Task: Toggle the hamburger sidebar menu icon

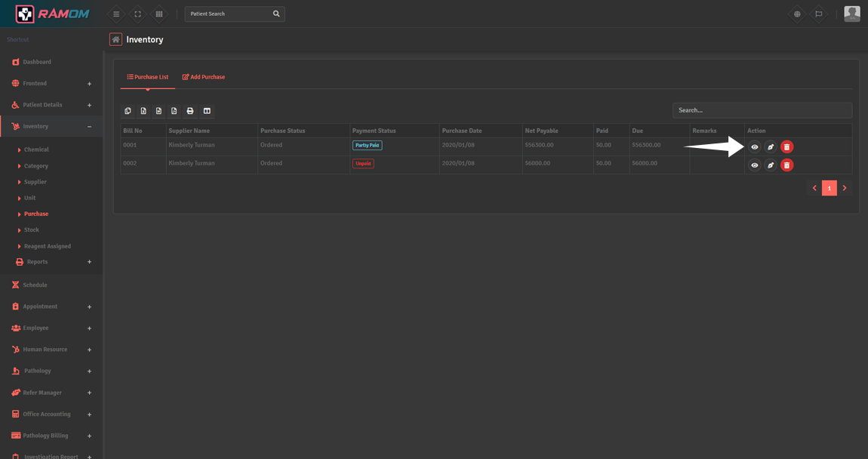Action: coord(115,14)
